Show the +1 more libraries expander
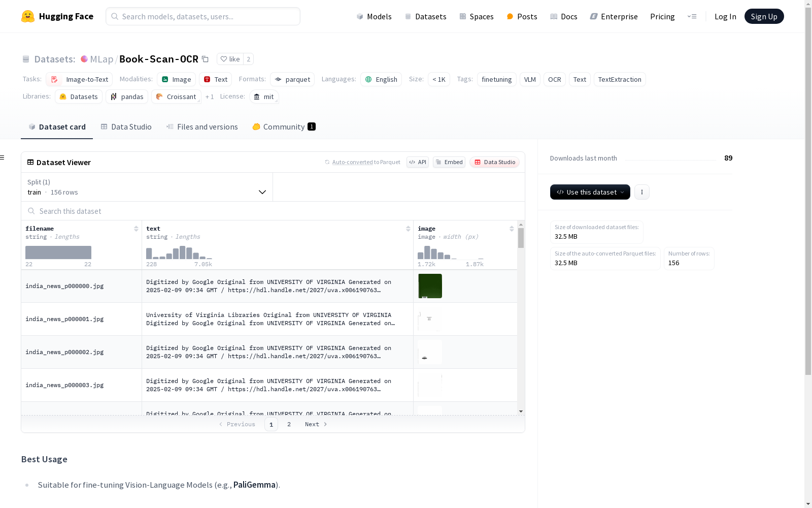The image size is (812, 508). [x=210, y=97]
